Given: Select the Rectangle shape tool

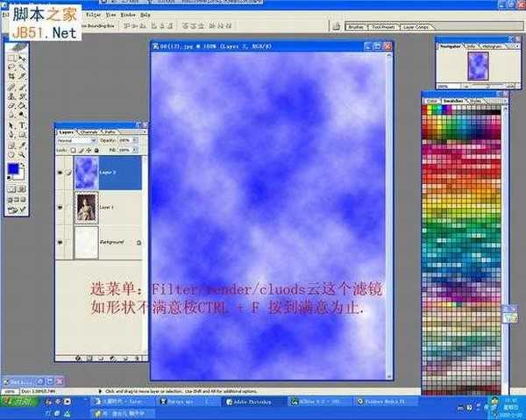Looking at the screenshot, I should click(x=22, y=135).
